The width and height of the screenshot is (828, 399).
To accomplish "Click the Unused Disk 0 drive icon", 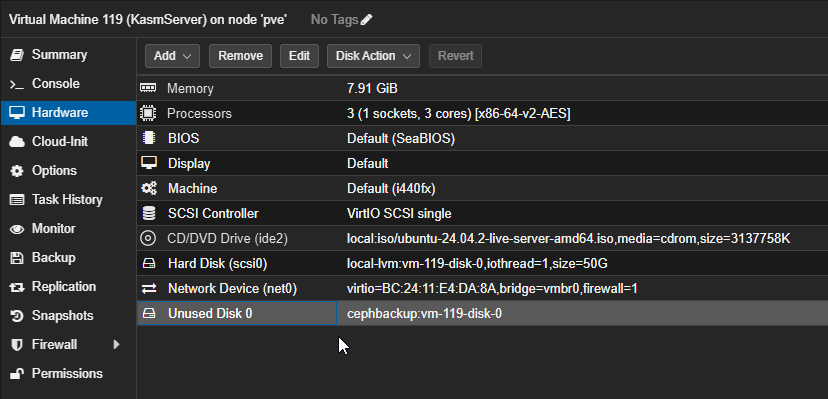I will [x=149, y=314].
